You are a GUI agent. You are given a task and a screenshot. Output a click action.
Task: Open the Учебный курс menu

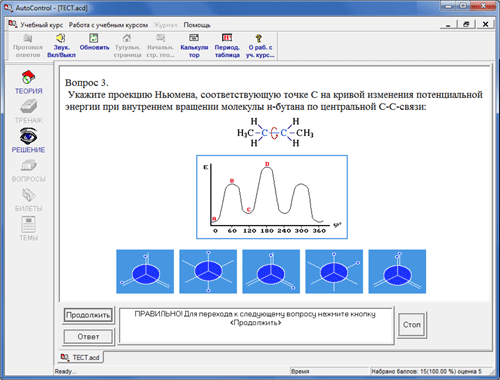41,25
